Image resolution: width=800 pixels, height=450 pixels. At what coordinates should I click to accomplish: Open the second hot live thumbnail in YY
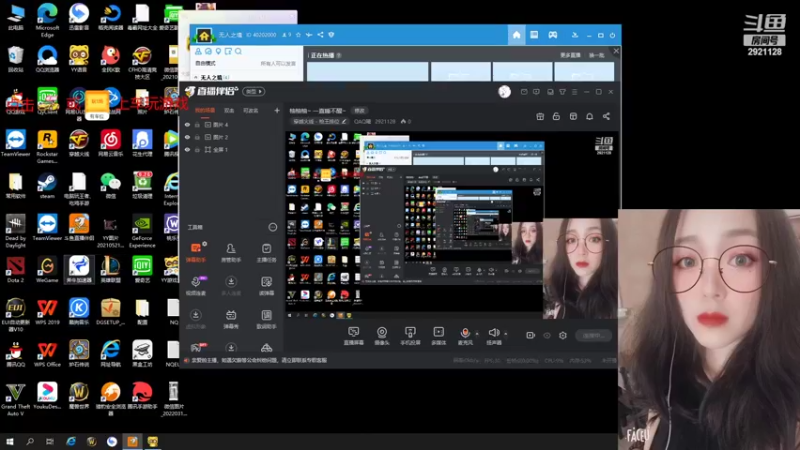click(x=461, y=72)
